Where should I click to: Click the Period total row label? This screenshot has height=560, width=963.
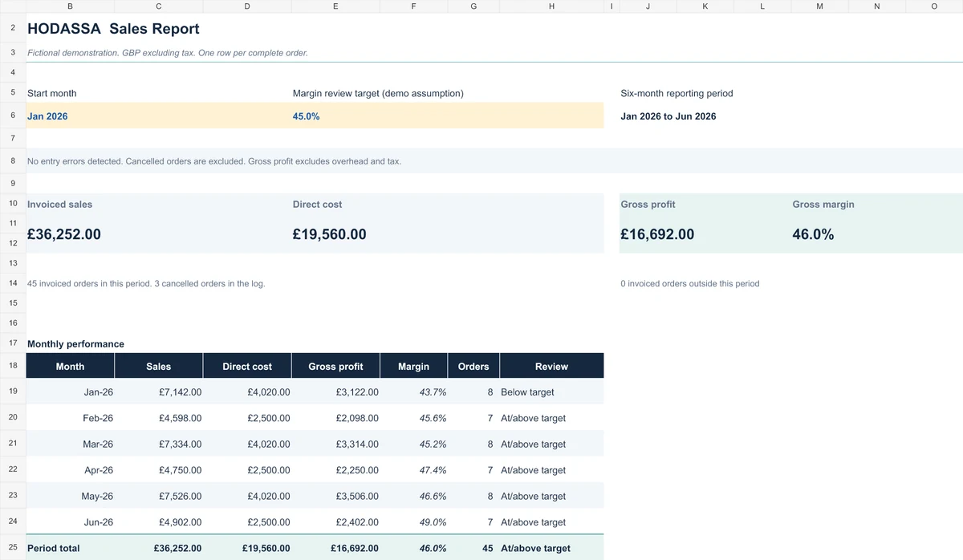pyautogui.click(x=71, y=548)
